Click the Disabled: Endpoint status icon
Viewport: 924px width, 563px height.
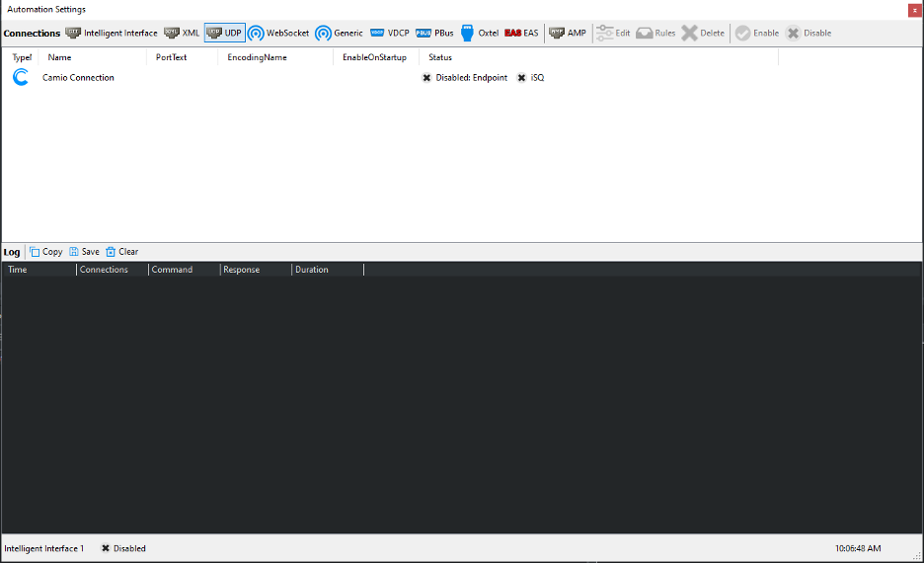point(426,78)
